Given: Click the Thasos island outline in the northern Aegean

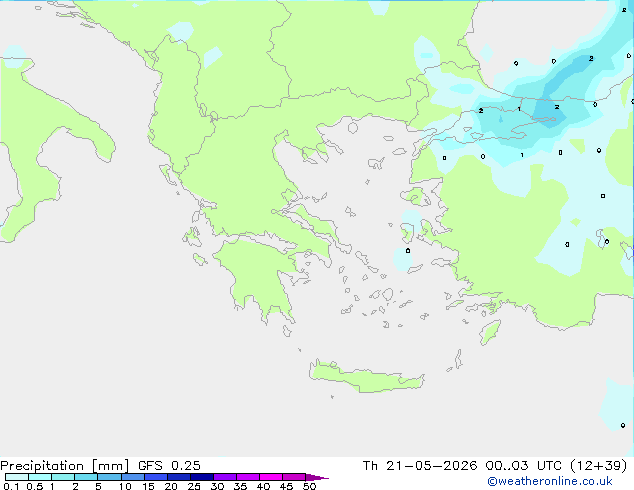Looking at the screenshot, I should pyautogui.click(x=353, y=128).
